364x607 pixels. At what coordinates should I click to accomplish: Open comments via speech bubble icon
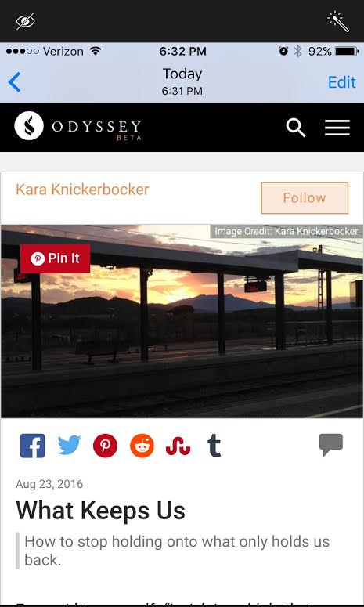pos(331,445)
